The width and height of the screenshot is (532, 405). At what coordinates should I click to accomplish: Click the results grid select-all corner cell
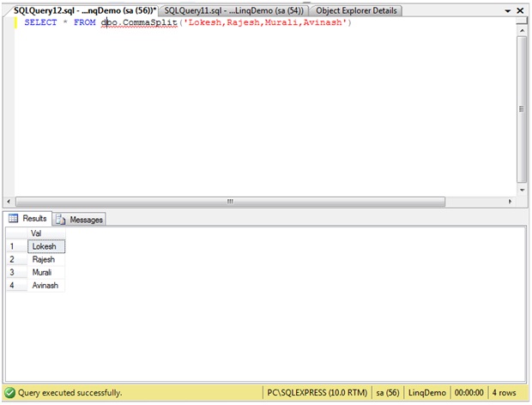tap(16, 233)
